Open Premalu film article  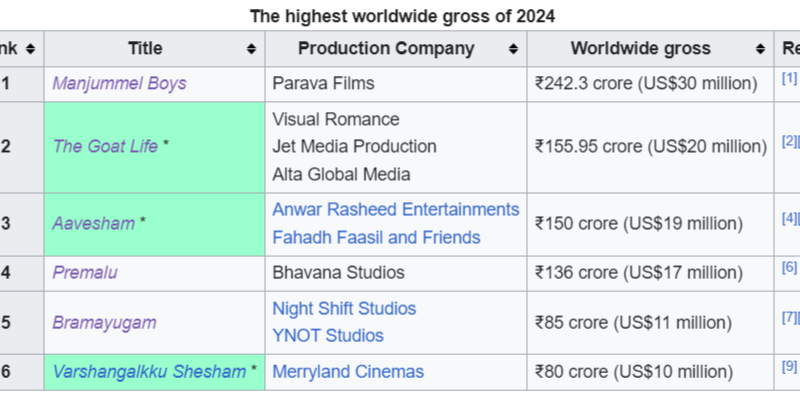point(85,273)
